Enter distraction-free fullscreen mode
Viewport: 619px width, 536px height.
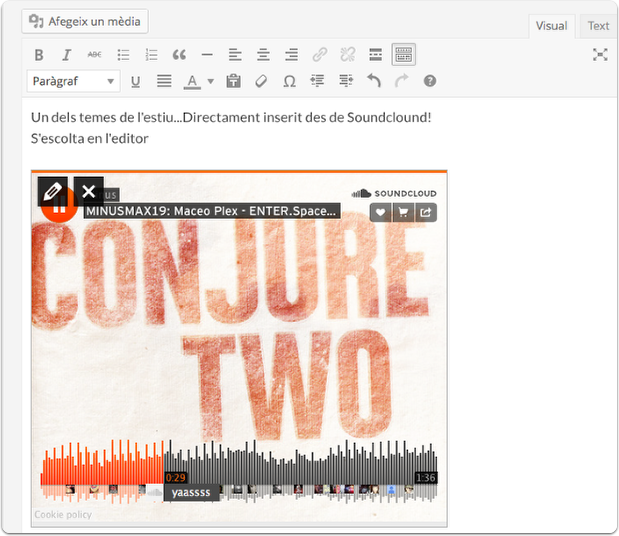click(x=600, y=54)
